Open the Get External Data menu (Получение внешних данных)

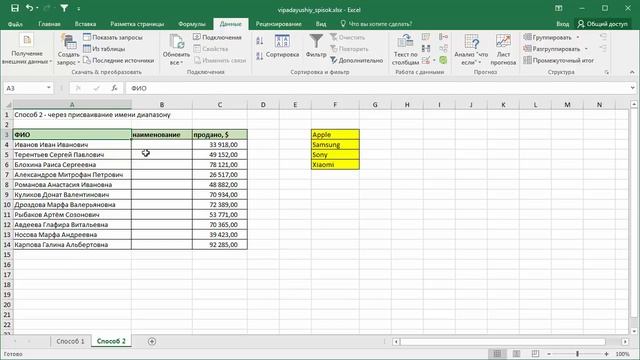(27, 50)
